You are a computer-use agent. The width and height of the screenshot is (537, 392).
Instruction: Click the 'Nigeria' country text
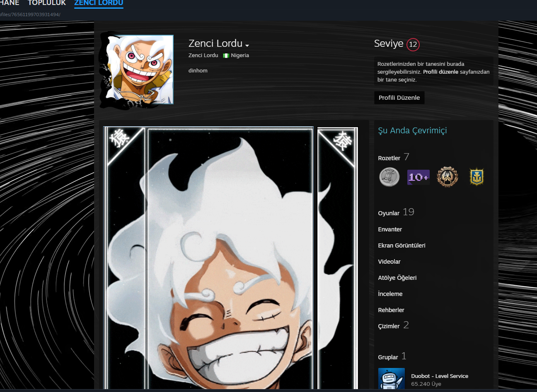(240, 55)
